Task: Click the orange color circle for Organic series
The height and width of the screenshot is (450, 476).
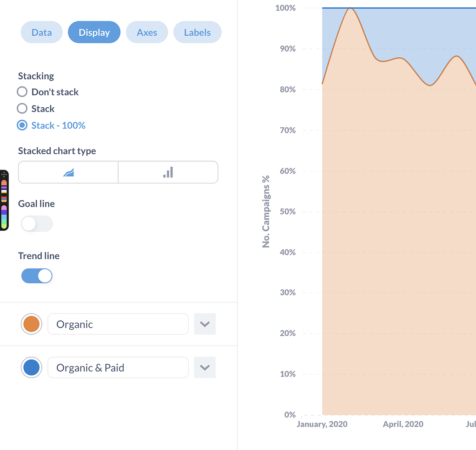Action: coord(31,324)
